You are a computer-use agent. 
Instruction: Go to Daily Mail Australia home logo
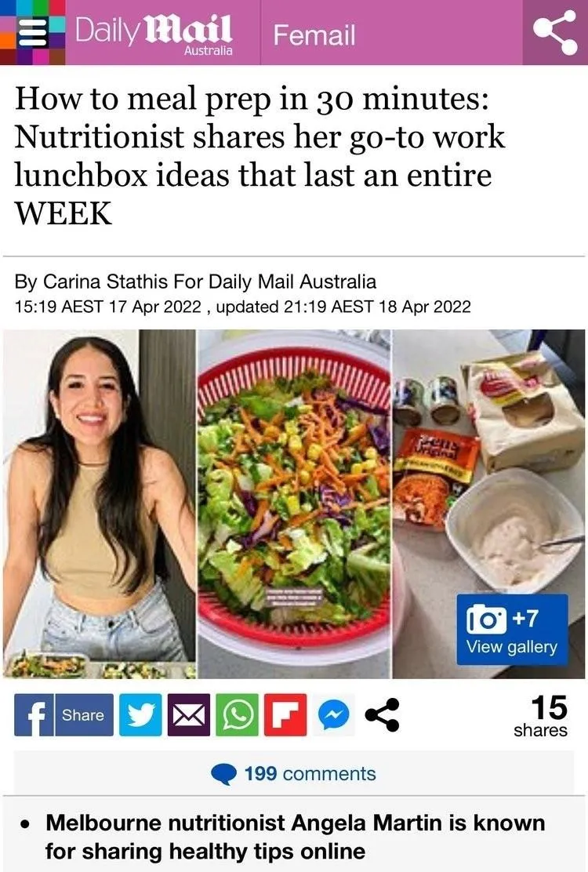(154, 35)
